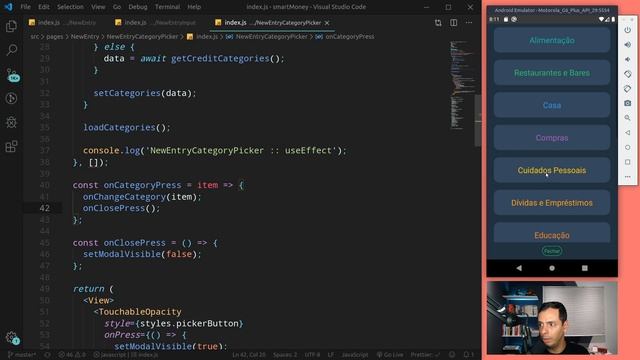Tap the Restaurantes e Bares category
This screenshot has height=360, width=640.
click(552, 73)
